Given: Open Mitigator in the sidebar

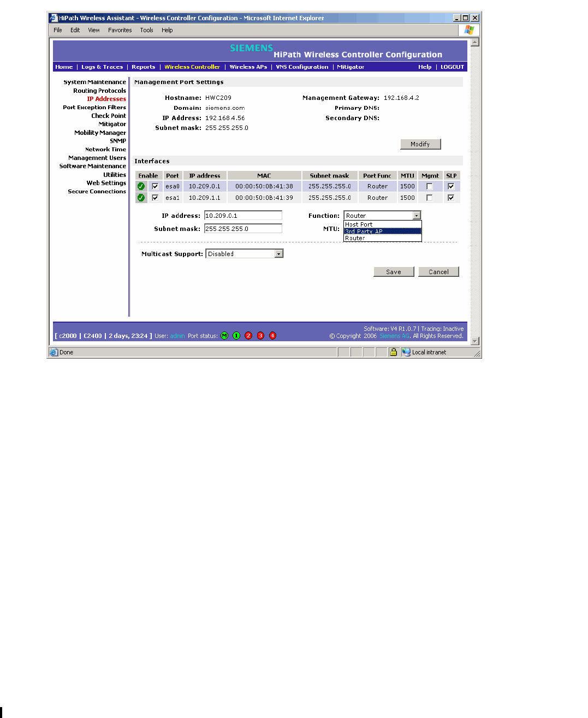Looking at the screenshot, I should [x=112, y=124].
